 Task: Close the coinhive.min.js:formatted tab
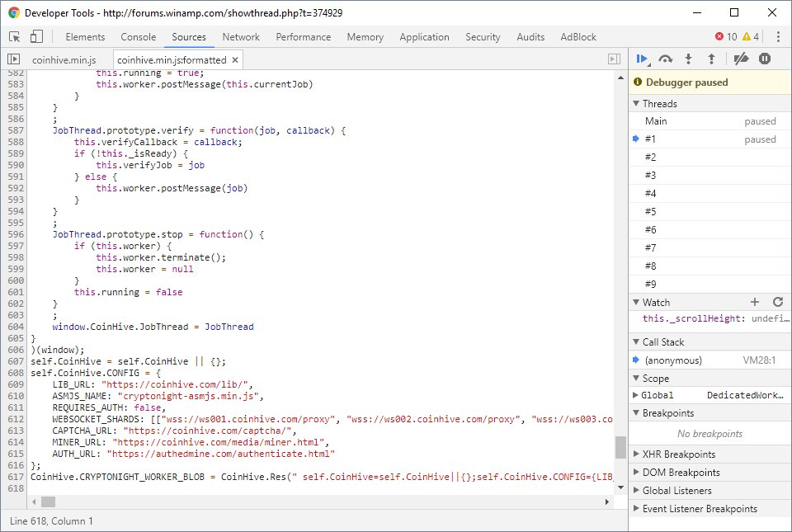coord(235,60)
